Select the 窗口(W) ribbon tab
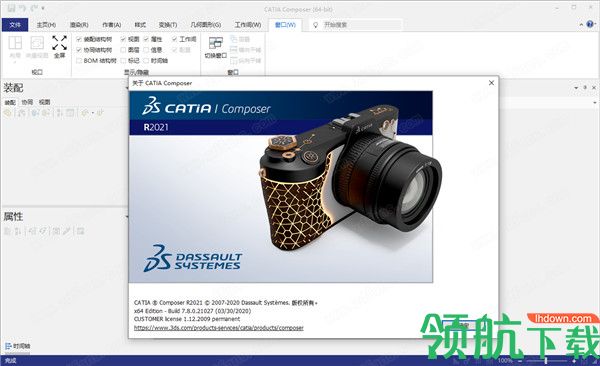 [x=285, y=25]
